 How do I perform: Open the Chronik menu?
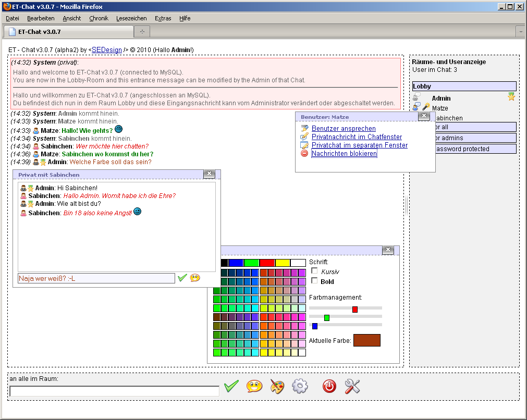(x=99, y=18)
